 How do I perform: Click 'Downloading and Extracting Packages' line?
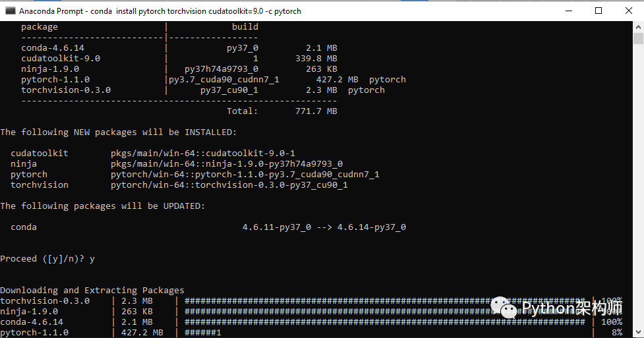point(92,291)
